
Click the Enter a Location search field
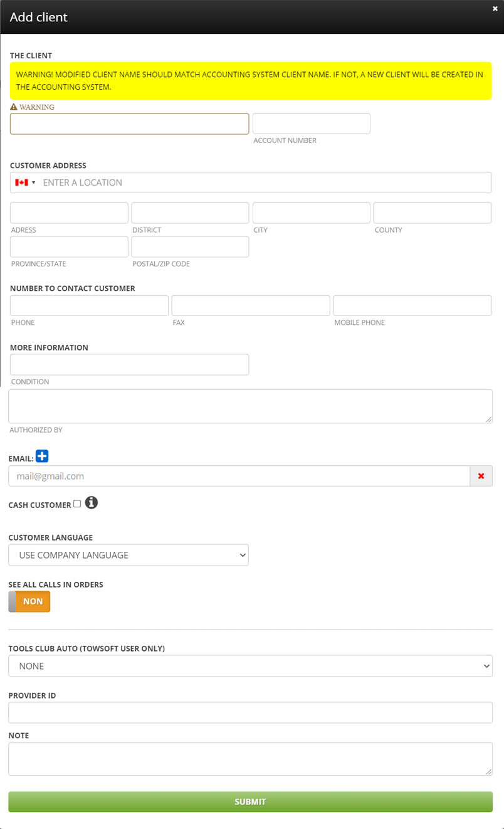pos(263,182)
